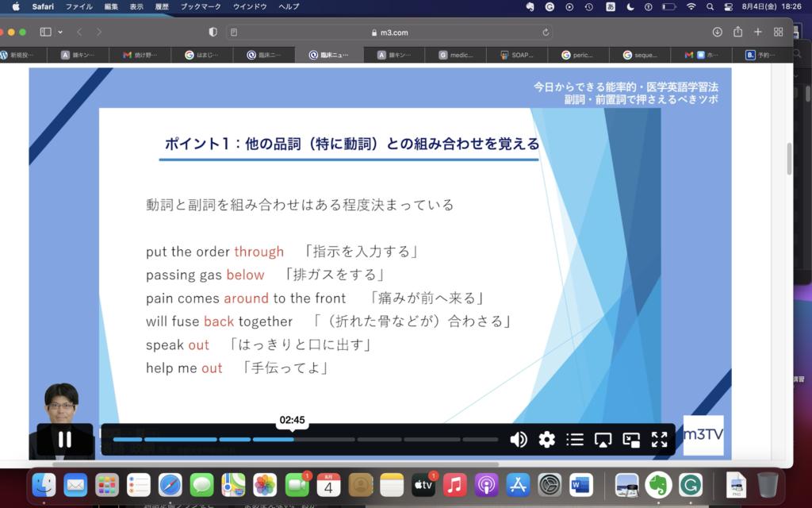Mute the video volume
Image resolution: width=812 pixels, height=508 pixels.
tap(519, 440)
